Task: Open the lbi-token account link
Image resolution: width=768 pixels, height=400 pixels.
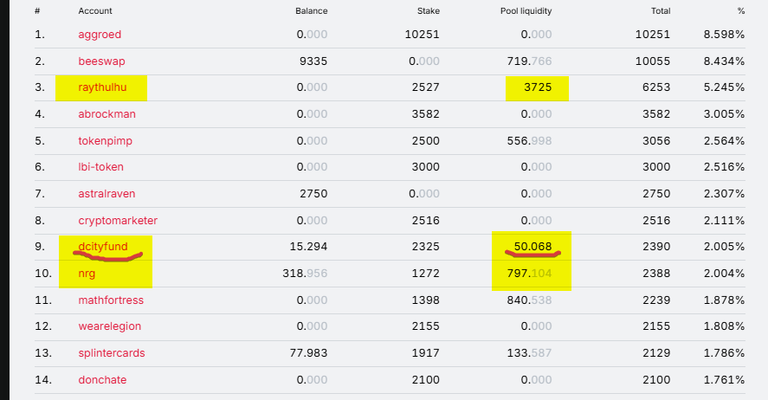Action: tap(101, 167)
